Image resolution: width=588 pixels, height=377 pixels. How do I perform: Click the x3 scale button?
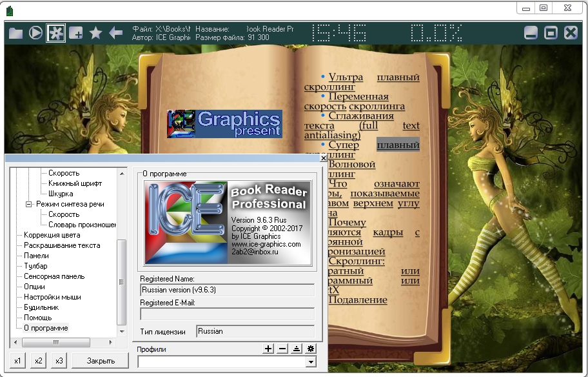point(59,361)
